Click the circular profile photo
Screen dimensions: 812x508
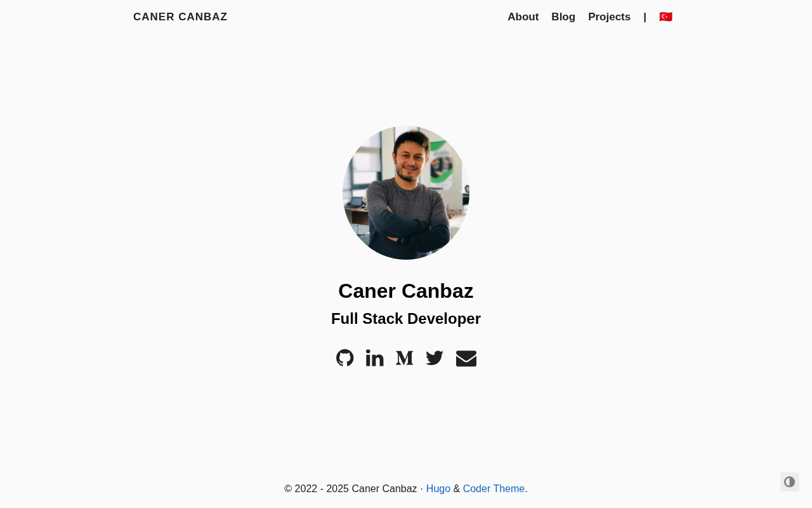pos(406,193)
